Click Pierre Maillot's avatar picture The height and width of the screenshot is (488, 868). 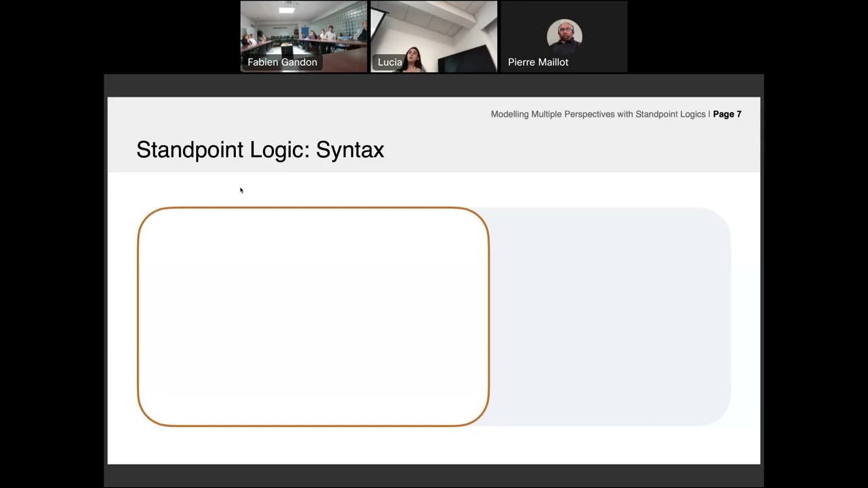pyautogui.click(x=564, y=35)
